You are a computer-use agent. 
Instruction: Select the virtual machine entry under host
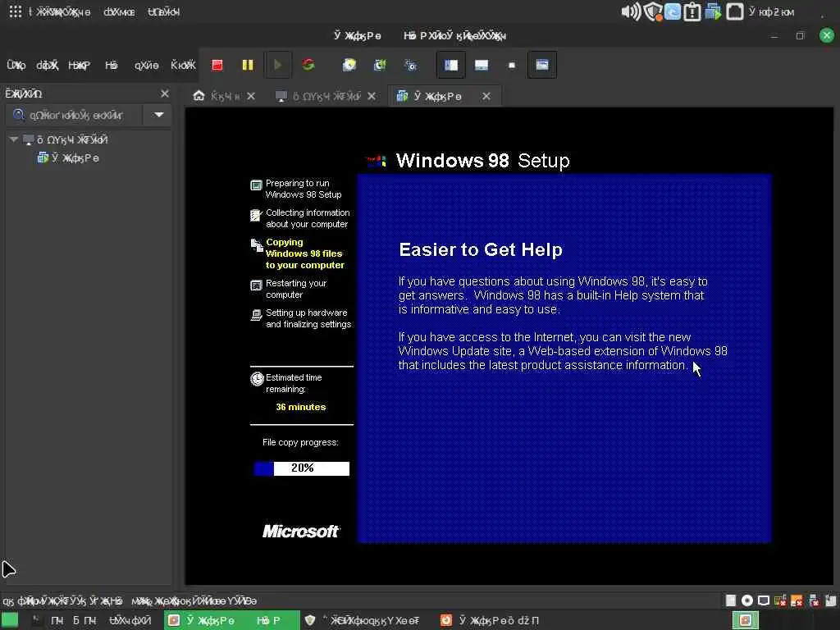point(68,158)
